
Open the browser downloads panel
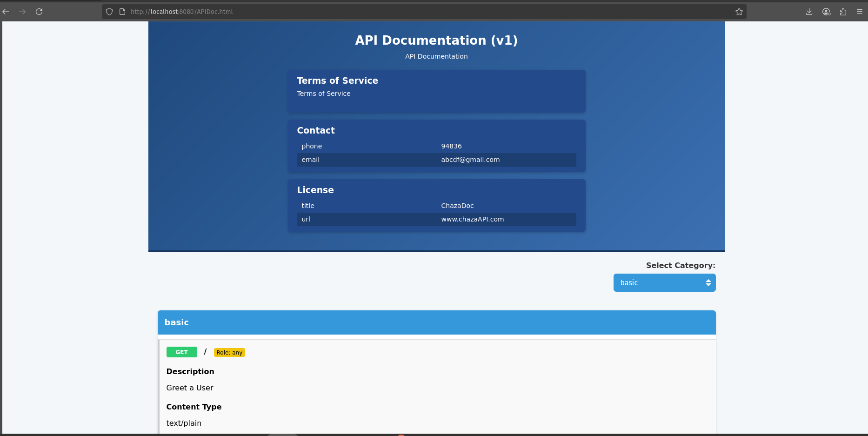(809, 12)
